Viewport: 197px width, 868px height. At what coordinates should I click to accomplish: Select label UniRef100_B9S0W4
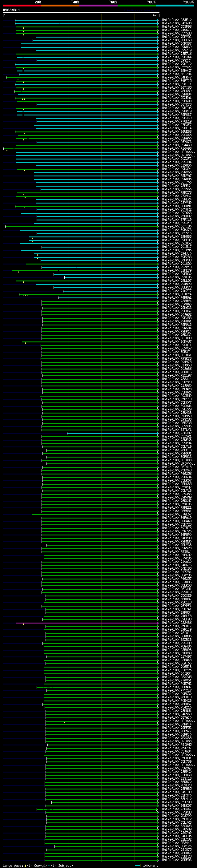point(177,406)
